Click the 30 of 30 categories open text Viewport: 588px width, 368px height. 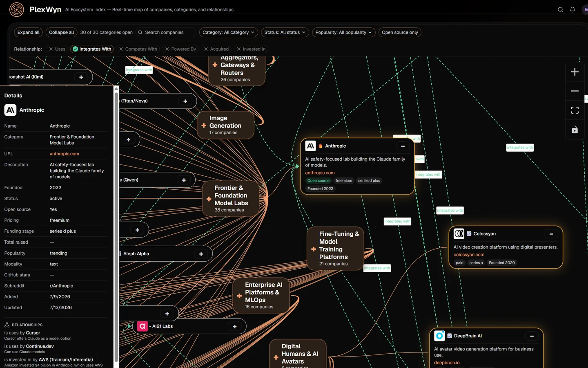[x=106, y=32]
